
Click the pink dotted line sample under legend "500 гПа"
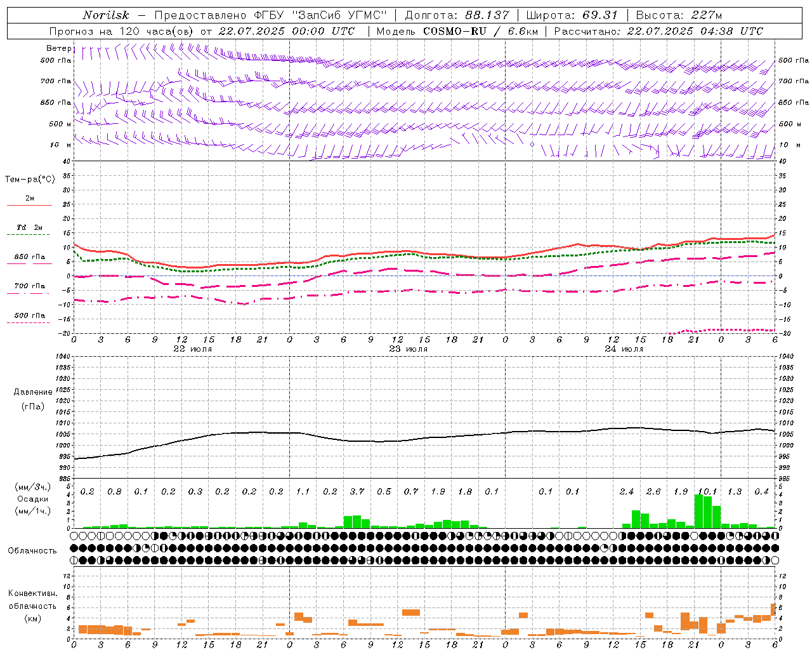[28, 323]
